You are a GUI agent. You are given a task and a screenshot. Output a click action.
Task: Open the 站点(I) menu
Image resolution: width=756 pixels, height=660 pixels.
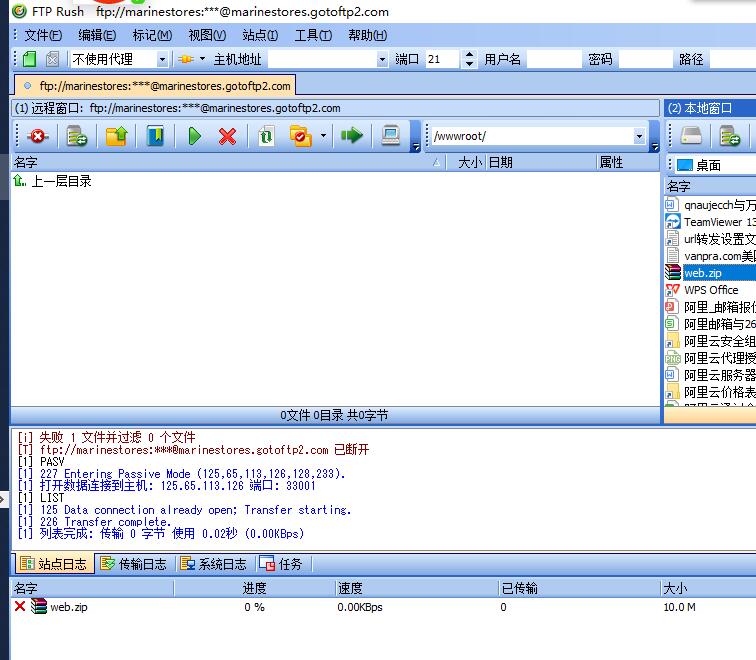[260, 35]
